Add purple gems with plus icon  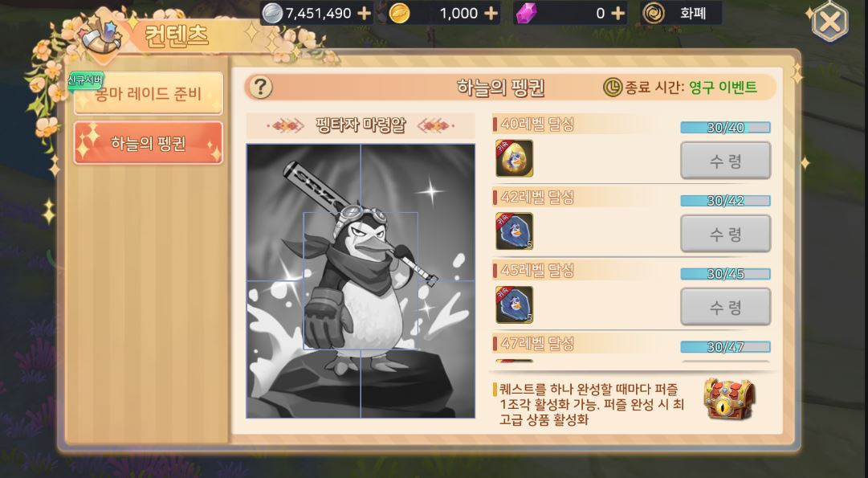pos(617,14)
